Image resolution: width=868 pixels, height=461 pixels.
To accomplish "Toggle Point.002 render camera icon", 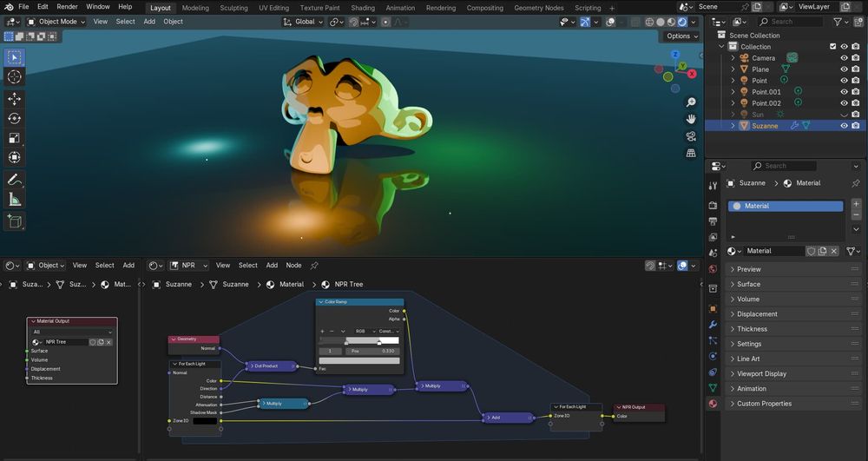I will point(856,103).
